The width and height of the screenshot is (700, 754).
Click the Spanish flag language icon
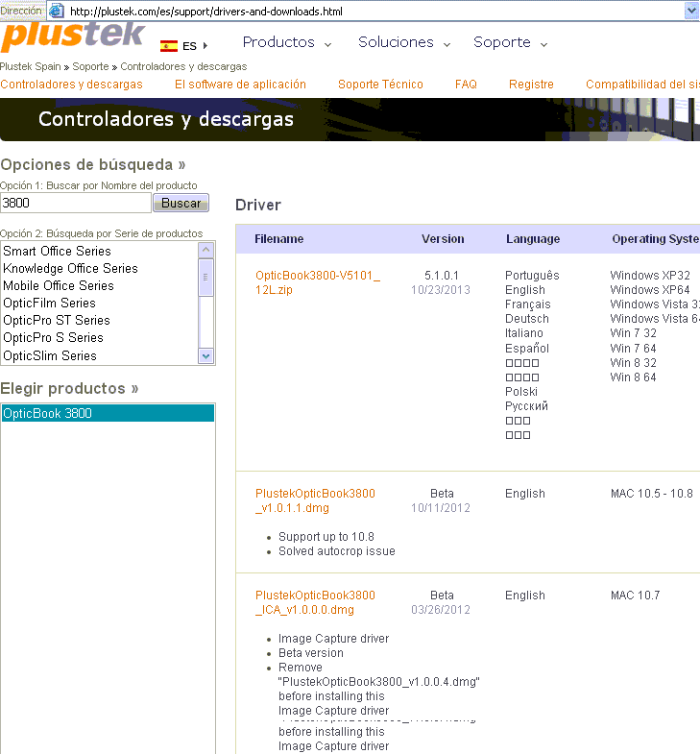[169, 46]
